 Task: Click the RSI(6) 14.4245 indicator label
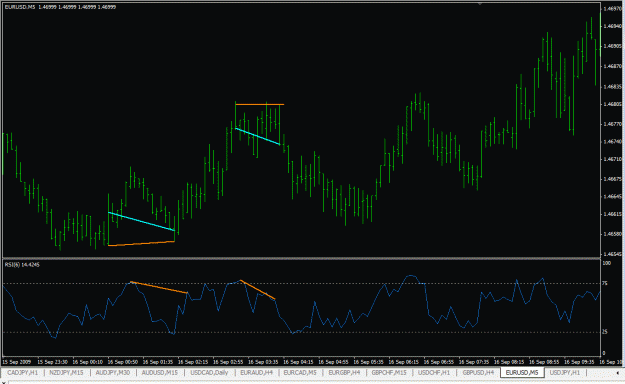[22, 265]
